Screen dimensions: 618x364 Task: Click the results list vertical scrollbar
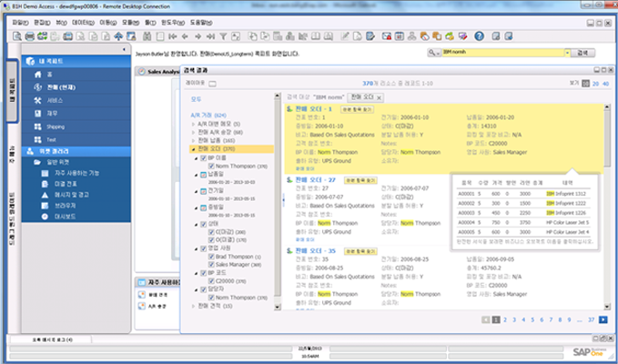tap(607, 207)
